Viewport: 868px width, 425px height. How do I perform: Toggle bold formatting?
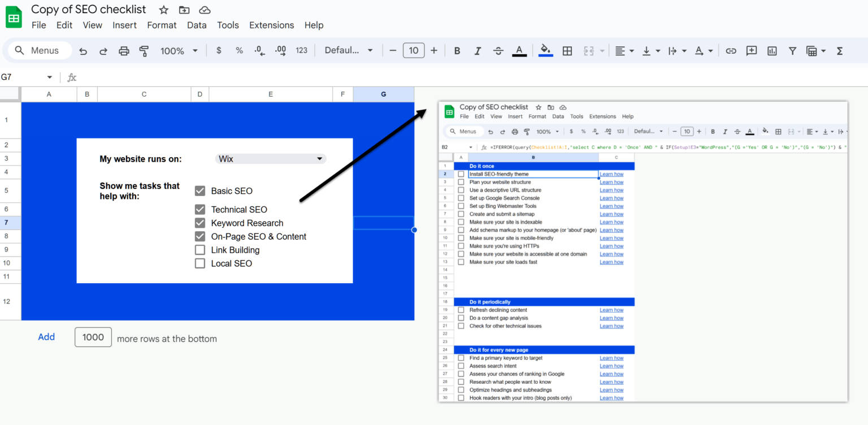[x=457, y=50]
